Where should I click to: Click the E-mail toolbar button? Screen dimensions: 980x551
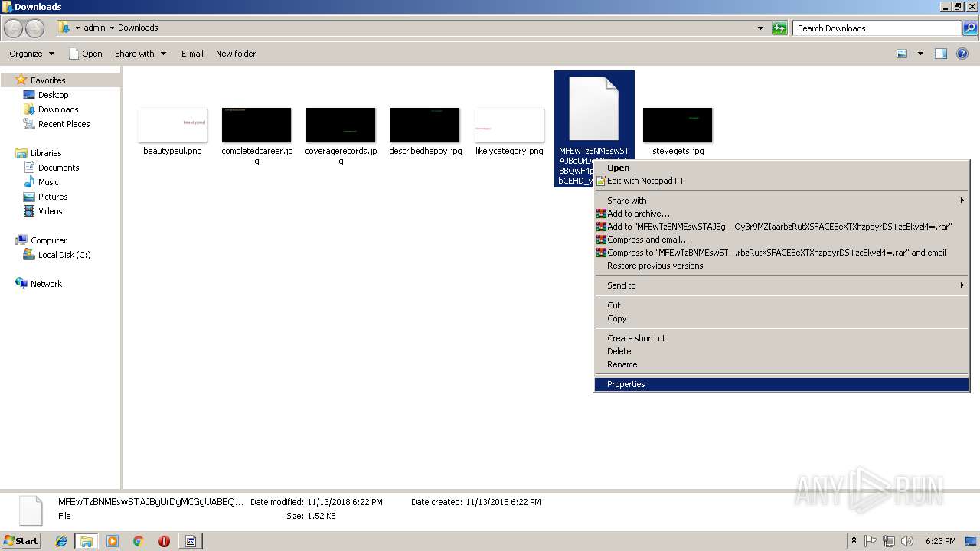coord(192,54)
